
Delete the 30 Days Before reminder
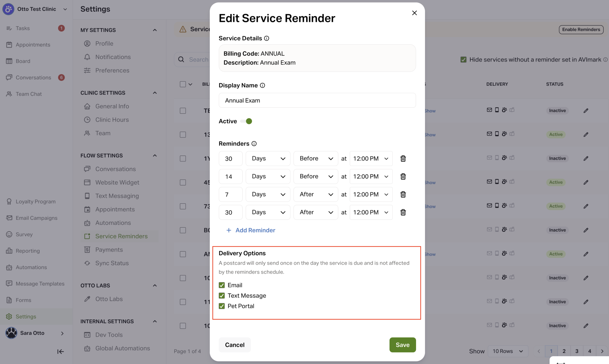(x=403, y=159)
